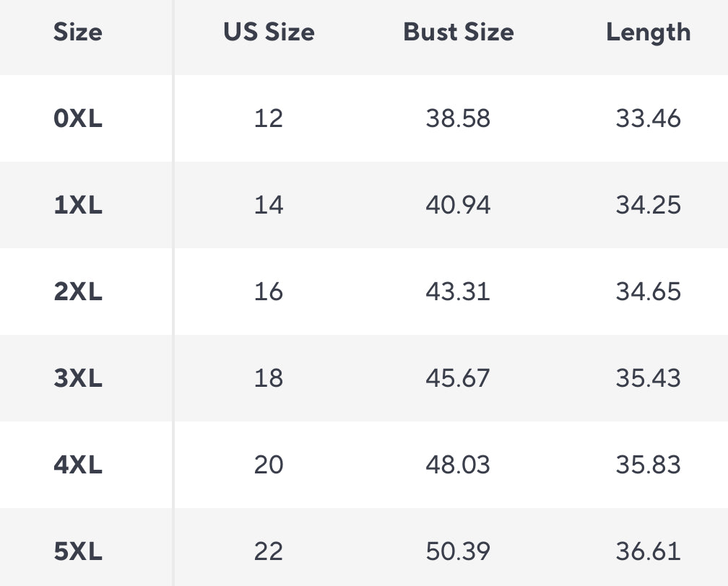Select the 3XL size row label
This screenshot has width=728, height=586.
(x=78, y=378)
